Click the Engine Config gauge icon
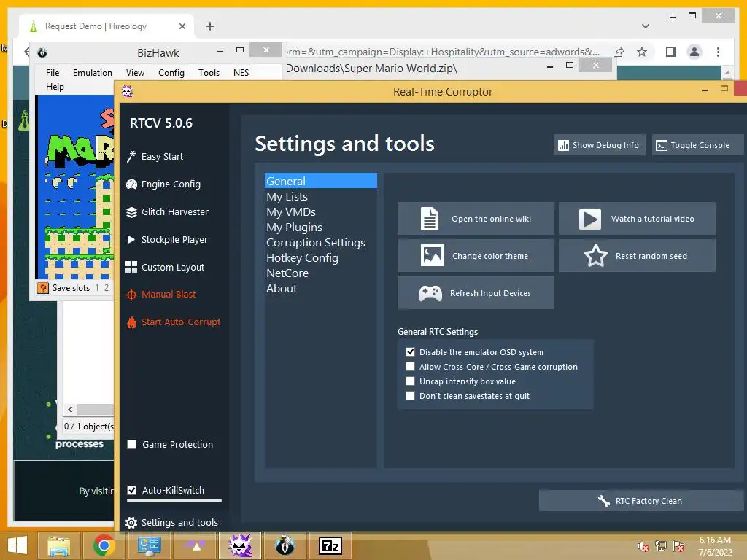This screenshot has width=747, height=560. [x=131, y=184]
